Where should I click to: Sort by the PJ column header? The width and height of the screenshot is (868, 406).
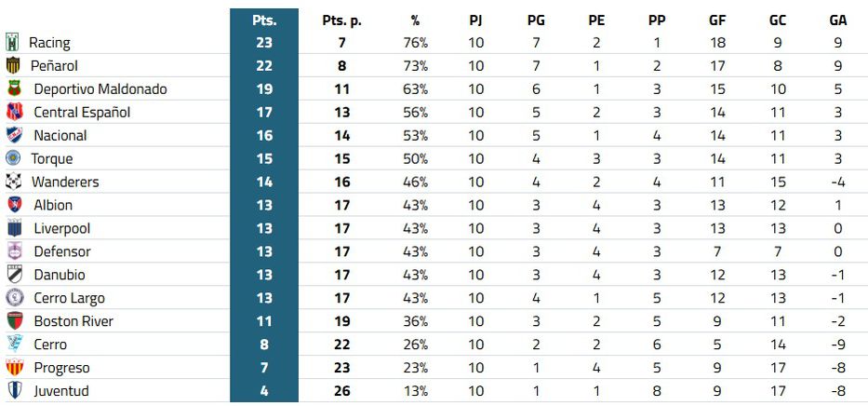(x=476, y=20)
